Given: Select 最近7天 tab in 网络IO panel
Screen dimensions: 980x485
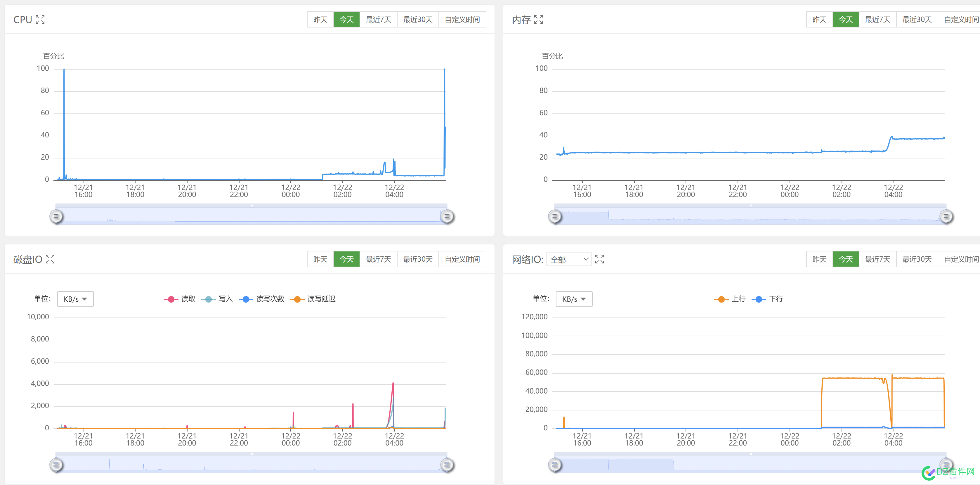Looking at the screenshot, I should [x=877, y=259].
